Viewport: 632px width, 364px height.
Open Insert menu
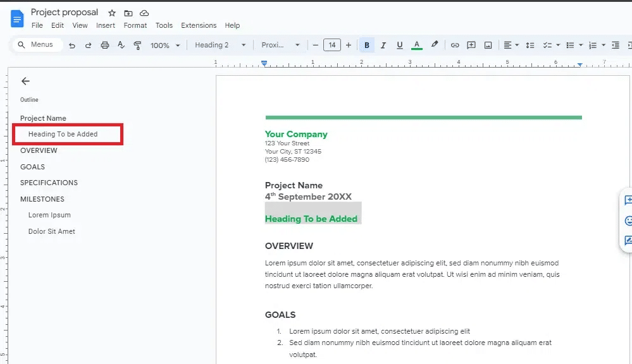(106, 25)
